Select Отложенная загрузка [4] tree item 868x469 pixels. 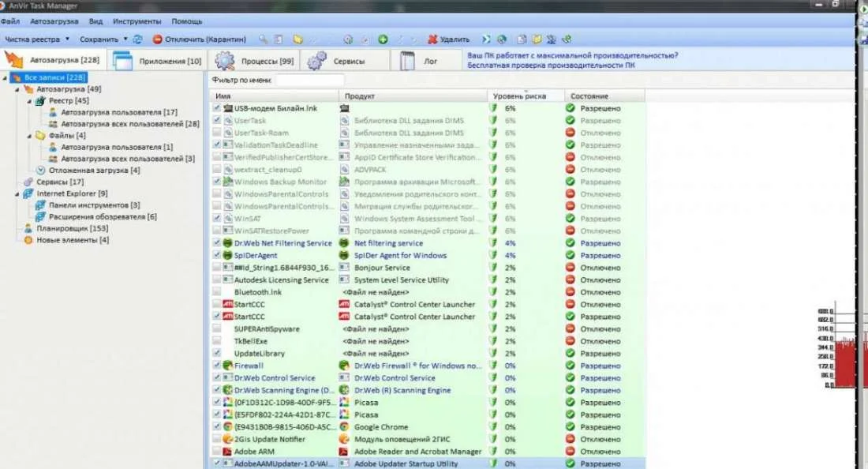[94, 170]
